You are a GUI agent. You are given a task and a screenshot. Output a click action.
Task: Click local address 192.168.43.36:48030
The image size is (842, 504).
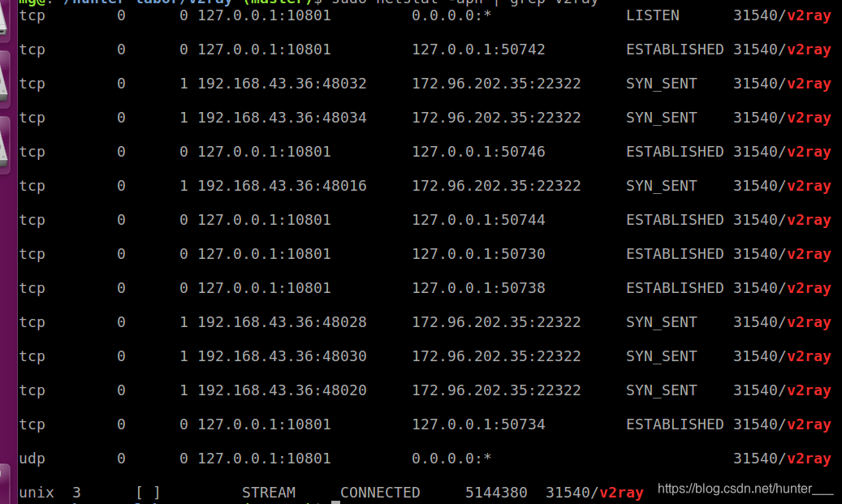[x=282, y=356]
